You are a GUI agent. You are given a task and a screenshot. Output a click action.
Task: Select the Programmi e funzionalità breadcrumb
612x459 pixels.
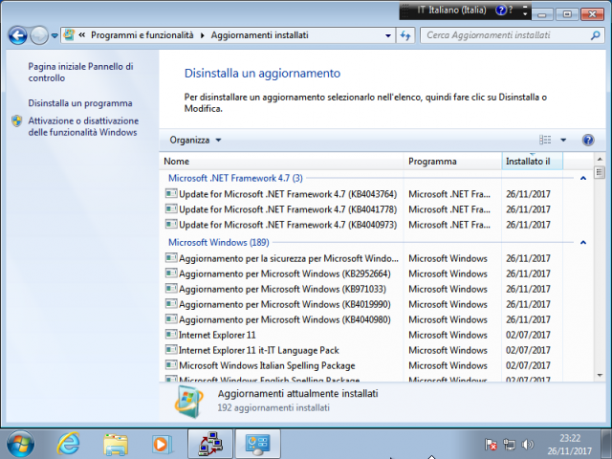tap(142, 35)
